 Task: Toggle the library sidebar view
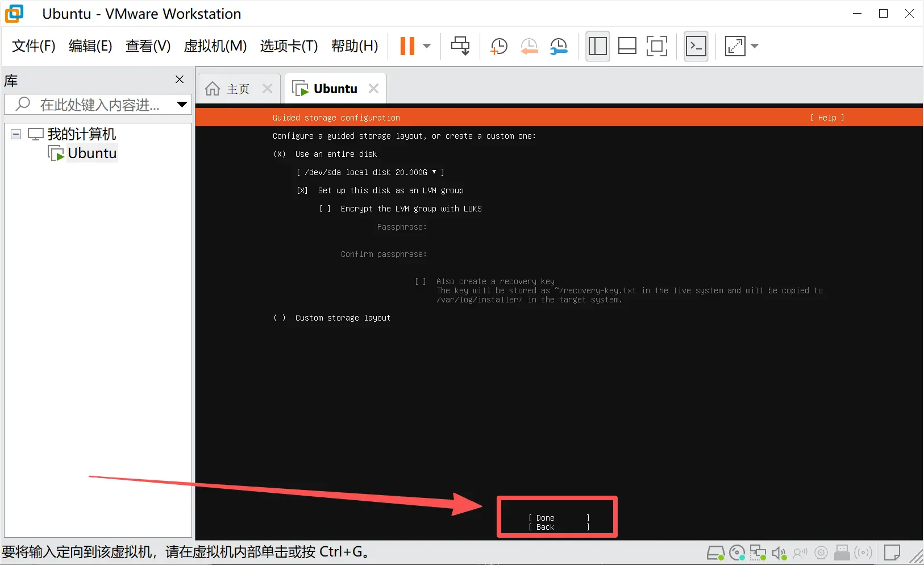[598, 46]
